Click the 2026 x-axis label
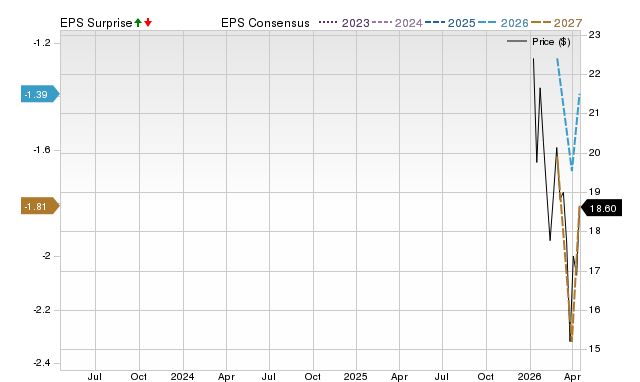Viewport: 640px width, 382px height. click(x=529, y=376)
